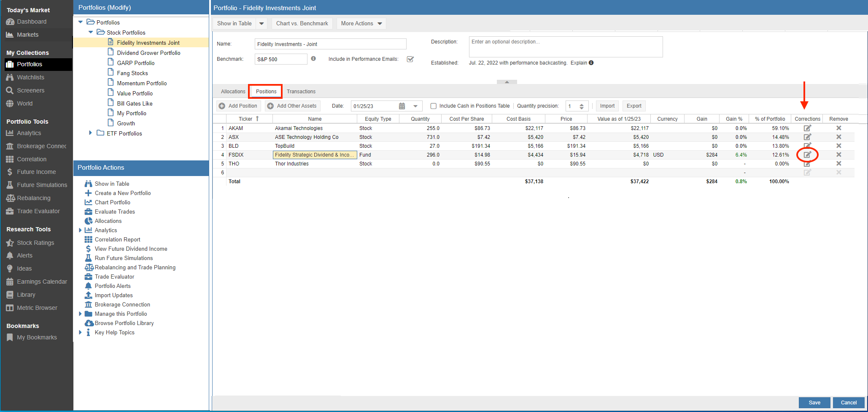The width and height of the screenshot is (868, 412).
Task: Switch to the Allocations tab
Action: coord(233,92)
